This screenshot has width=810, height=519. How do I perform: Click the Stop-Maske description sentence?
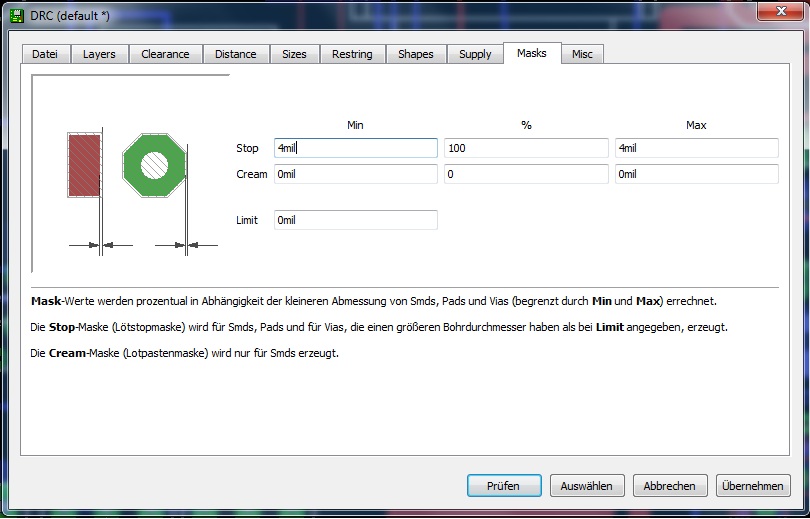(379, 327)
